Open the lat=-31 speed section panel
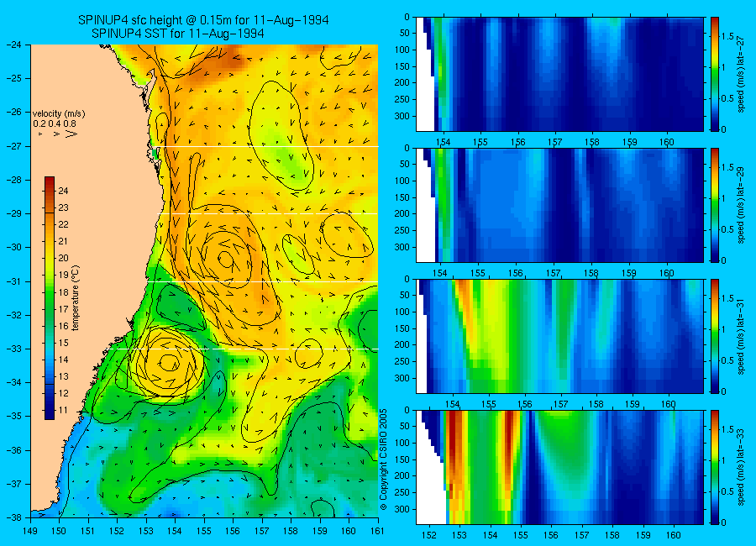The image size is (756, 546). click(x=559, y=336)
